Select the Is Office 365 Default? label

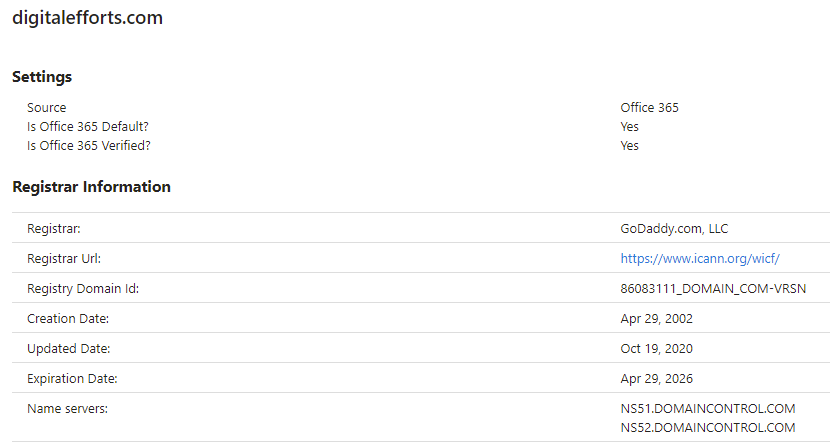[88, 126]
